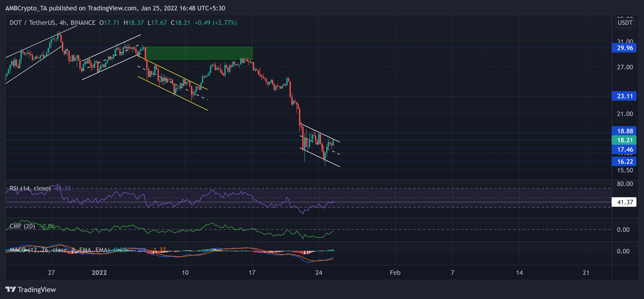Click the MACD 0.00 axis label
The width and height of the screenshot is (644, 299).
coord(623,251)
